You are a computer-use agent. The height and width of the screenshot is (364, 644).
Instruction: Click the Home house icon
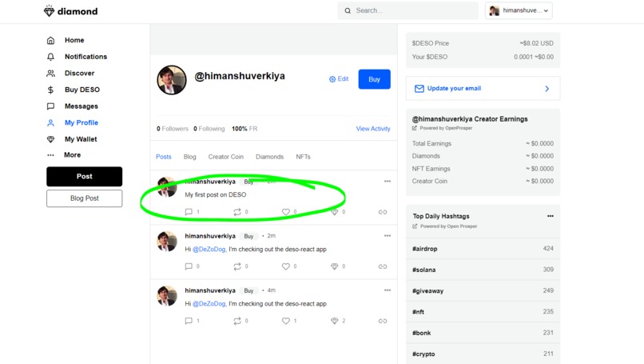[50, 40]
